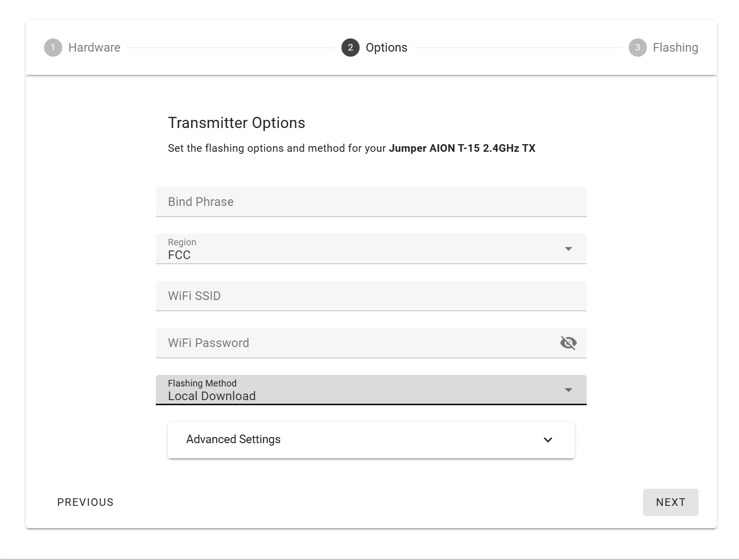Viewport: 739px width, 560px height.
Task: Click the Transmitter Options heading
Action: pos(236,123)
